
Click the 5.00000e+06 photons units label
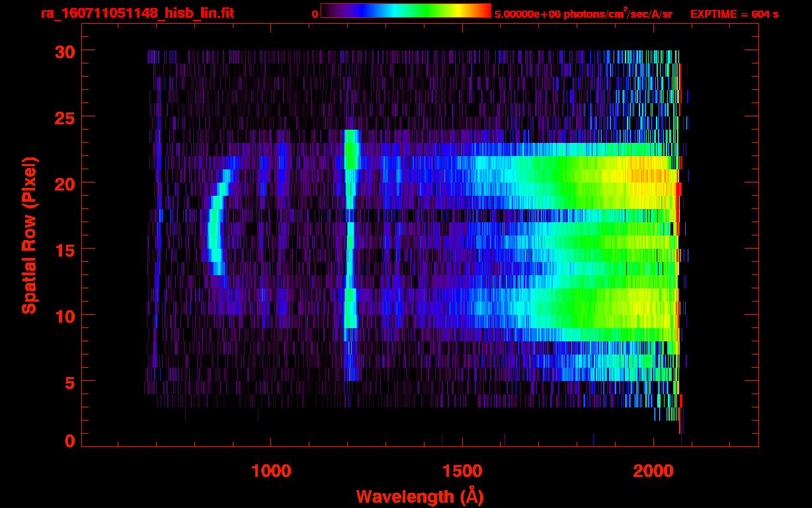pyautogui.click(x=583, y=14)
